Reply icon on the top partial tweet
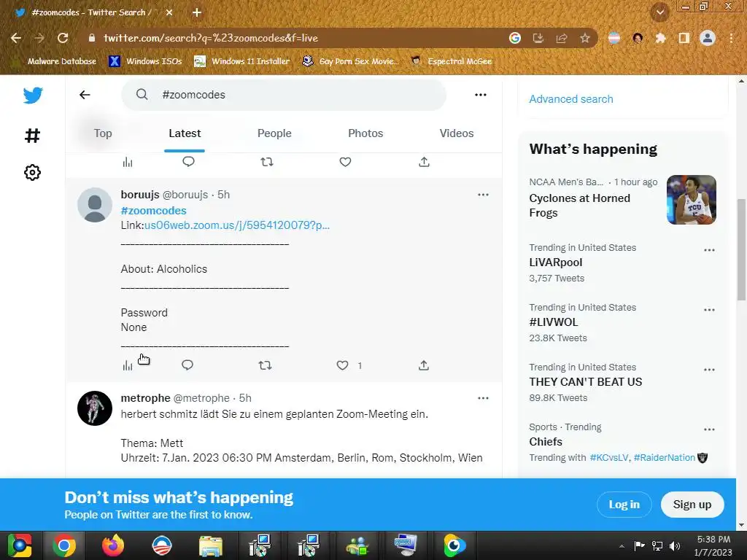 click(189, 162)
